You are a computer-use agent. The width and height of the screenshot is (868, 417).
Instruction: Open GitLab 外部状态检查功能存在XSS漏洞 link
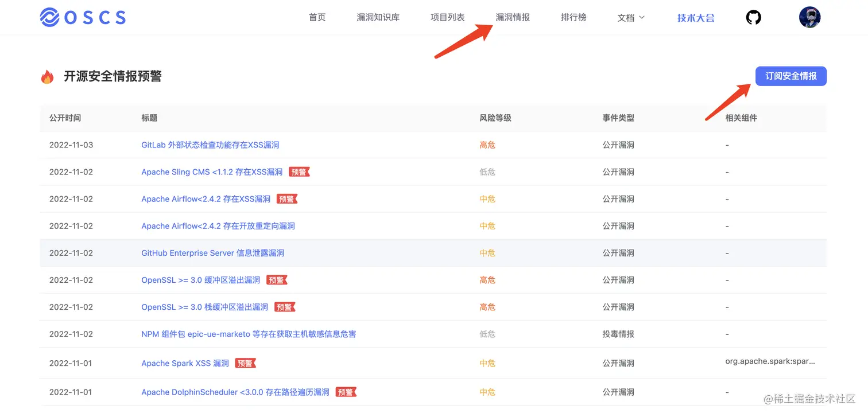point(210,145)
